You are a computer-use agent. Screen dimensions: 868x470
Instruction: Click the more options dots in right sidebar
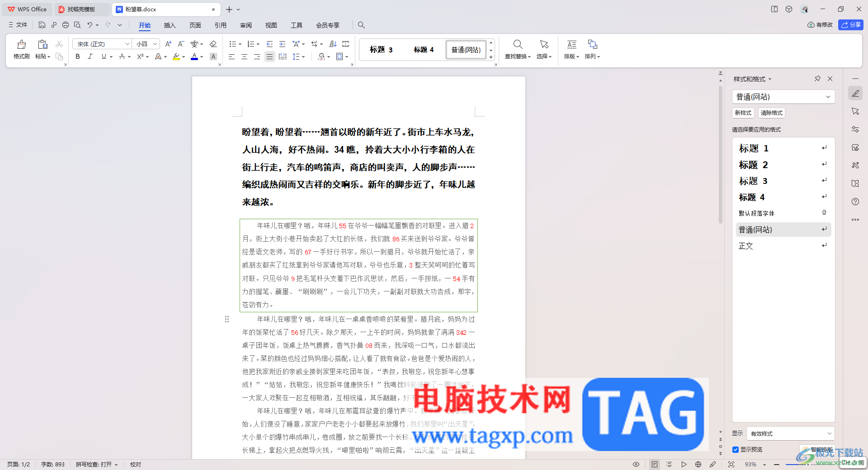(855, 220)
